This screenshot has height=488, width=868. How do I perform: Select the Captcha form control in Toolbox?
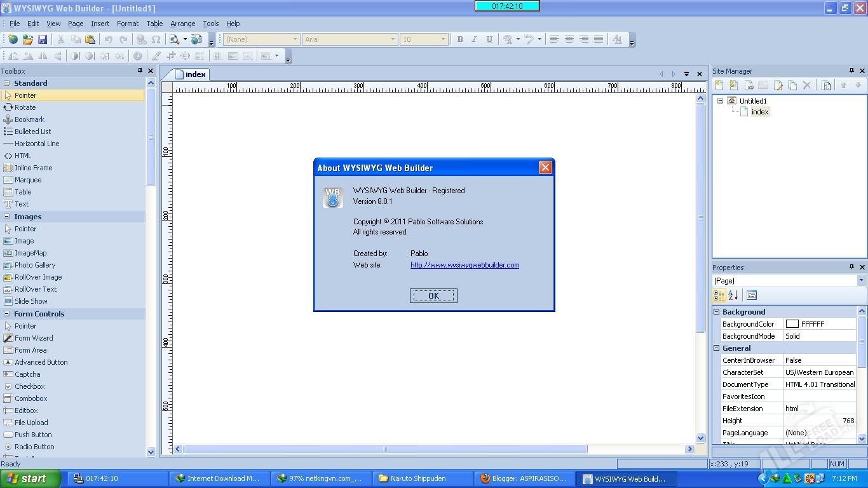coord(27,374)
